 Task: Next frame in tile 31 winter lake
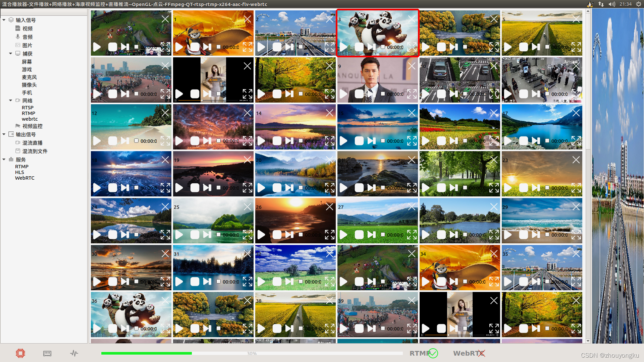pyautogui.click(x=207, y=282)
